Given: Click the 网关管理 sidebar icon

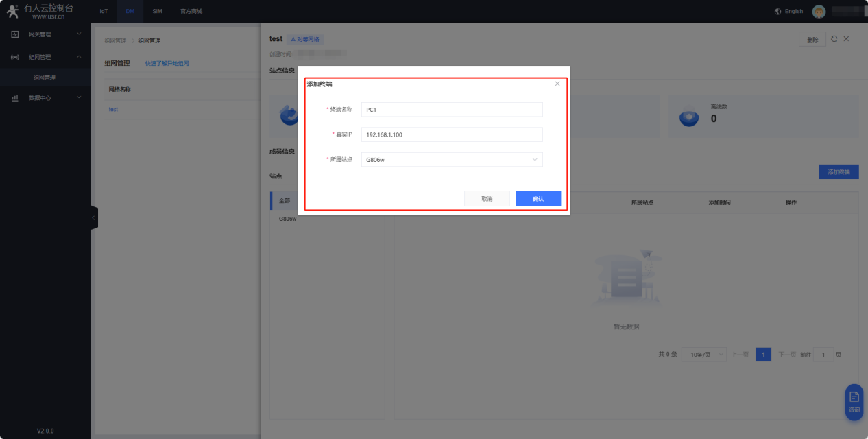Looking at the screenshot, I should pyautogui.click(x=14, y=34).
